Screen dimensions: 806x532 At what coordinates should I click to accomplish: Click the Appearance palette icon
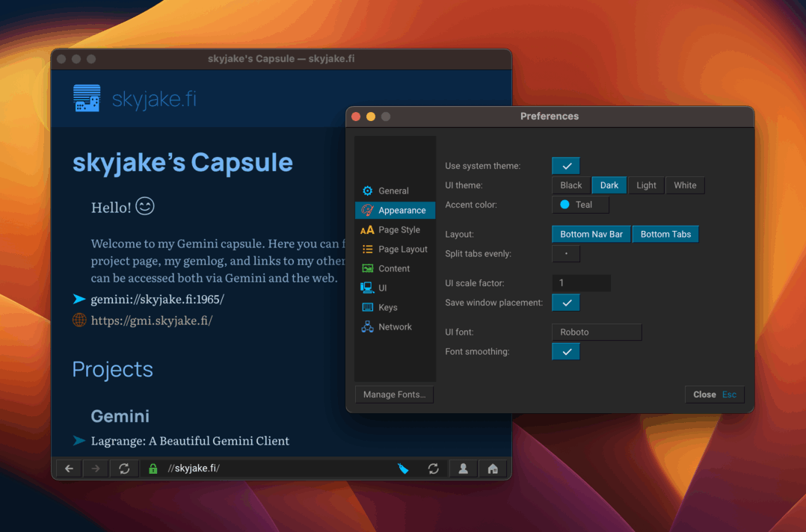[367, 210]
